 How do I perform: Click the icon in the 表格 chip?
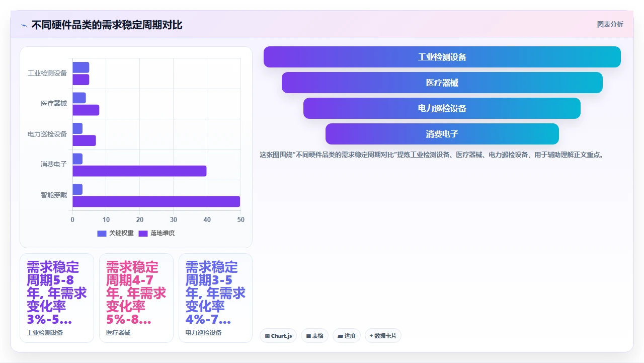click(x=308, y=336)
